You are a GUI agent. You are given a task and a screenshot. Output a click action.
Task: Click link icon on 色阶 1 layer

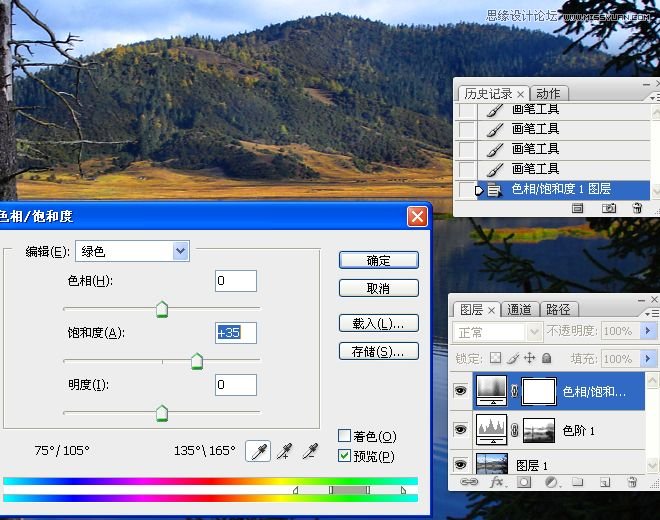click(x=514, y=430)
